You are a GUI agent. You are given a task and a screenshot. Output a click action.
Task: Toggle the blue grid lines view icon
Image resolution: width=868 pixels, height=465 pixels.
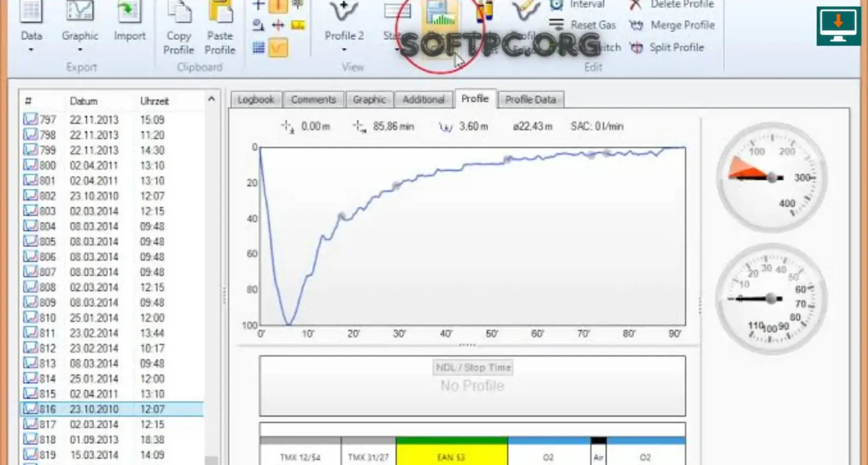pyautogui.click(x=258, y=48)
